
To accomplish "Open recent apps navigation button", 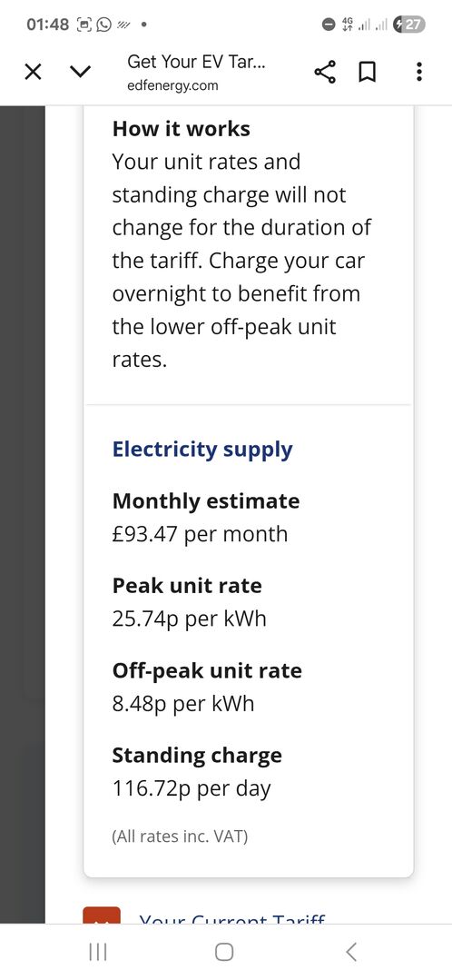I will 98,952.
